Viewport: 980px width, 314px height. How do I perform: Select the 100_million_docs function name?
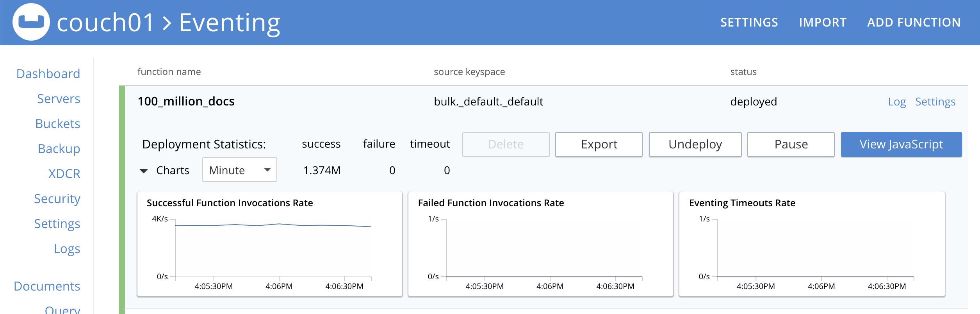[186, 102]
